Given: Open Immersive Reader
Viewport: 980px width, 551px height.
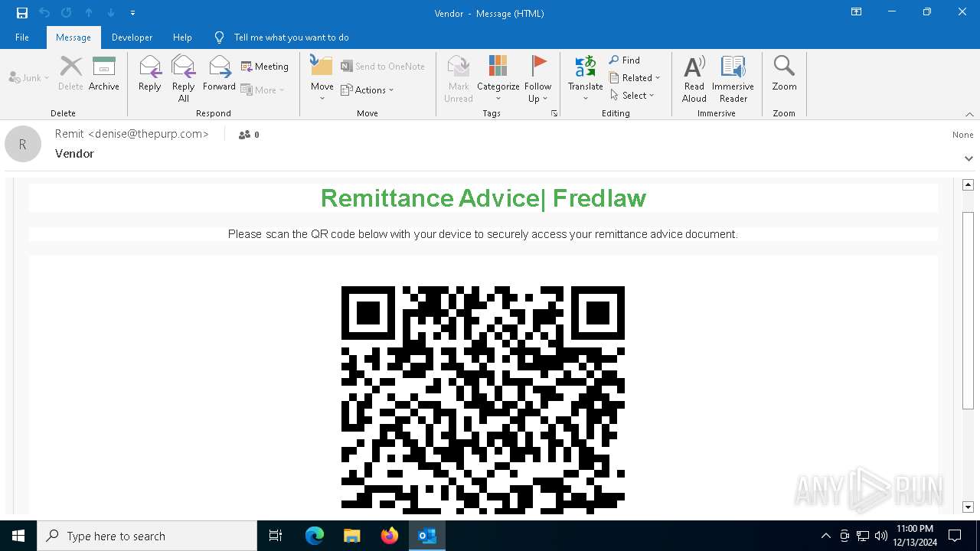Looking at the screenshot, I should point(733,78).
